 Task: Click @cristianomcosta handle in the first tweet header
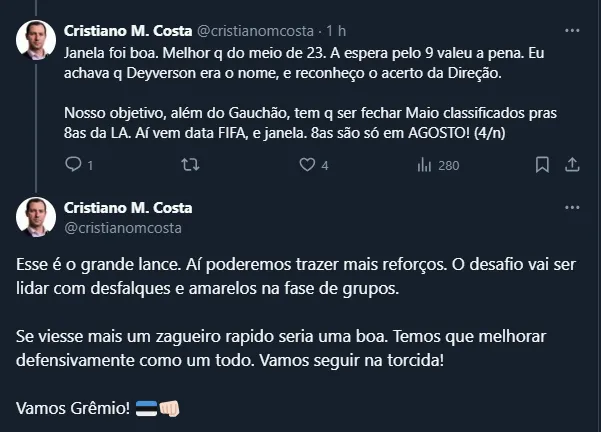(x=250, y=29)
